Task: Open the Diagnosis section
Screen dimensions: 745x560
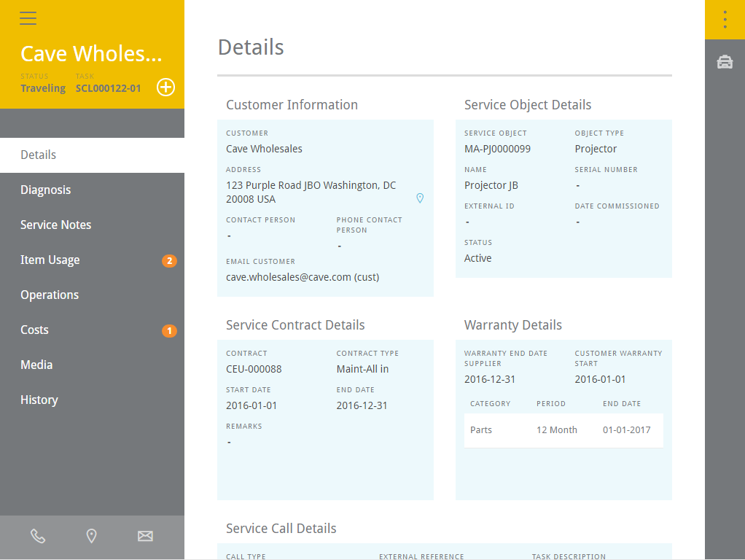Action: point(46,190)
